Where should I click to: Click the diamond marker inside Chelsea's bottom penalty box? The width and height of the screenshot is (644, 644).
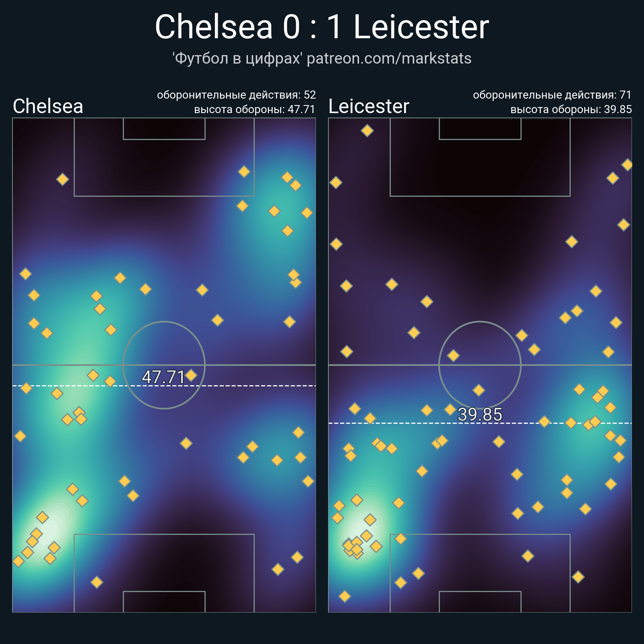tap(97, 582)
